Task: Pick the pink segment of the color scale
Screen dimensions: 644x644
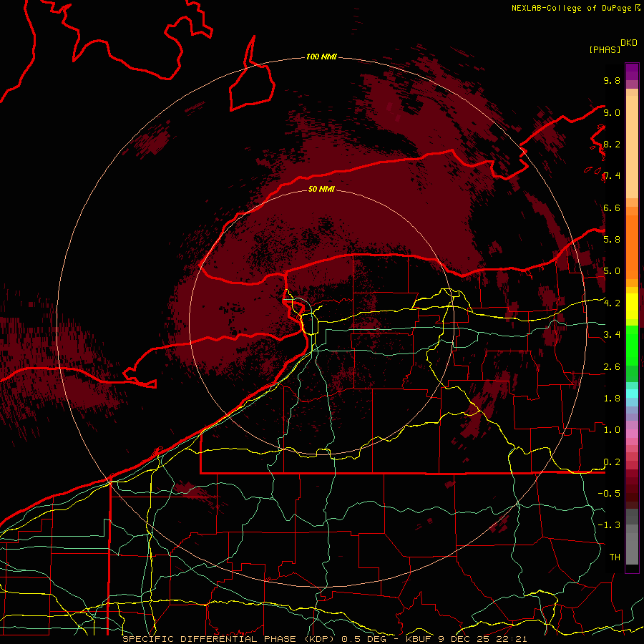Action: pos(632,434)
